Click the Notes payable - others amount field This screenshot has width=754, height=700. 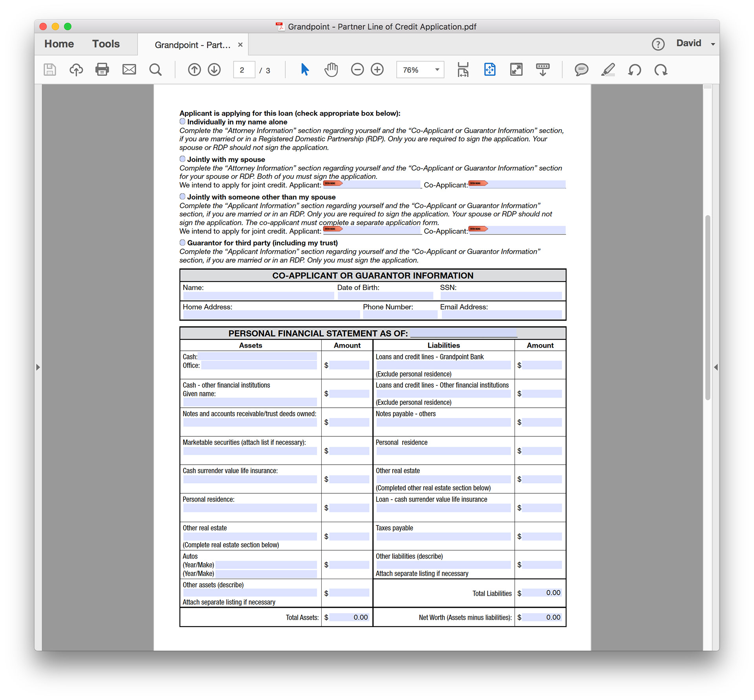(542, 422)
